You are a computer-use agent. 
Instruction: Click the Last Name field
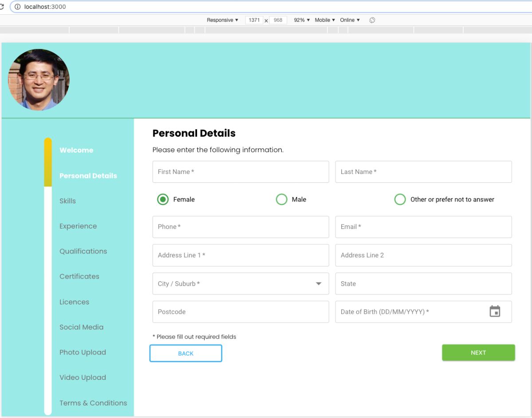[423, 172]
